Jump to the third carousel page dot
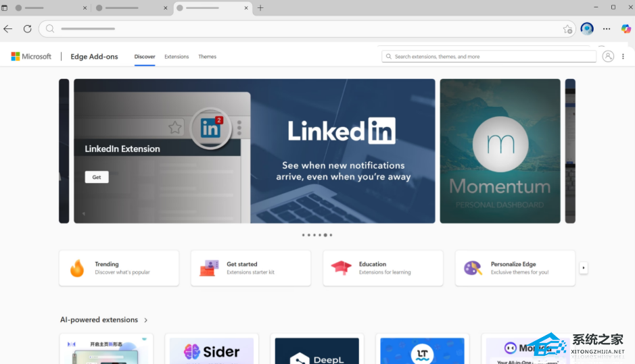635x364 pixels. click(x=314, y=235)
